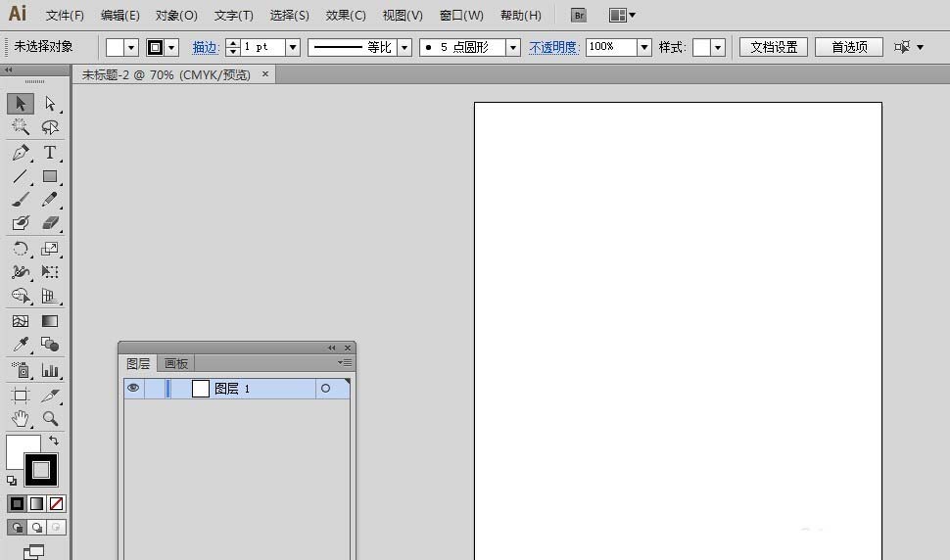The height and width of the screenshot is (560, 950).
Task: Open opacity 100% dropdown
Action: click(644, 47)
